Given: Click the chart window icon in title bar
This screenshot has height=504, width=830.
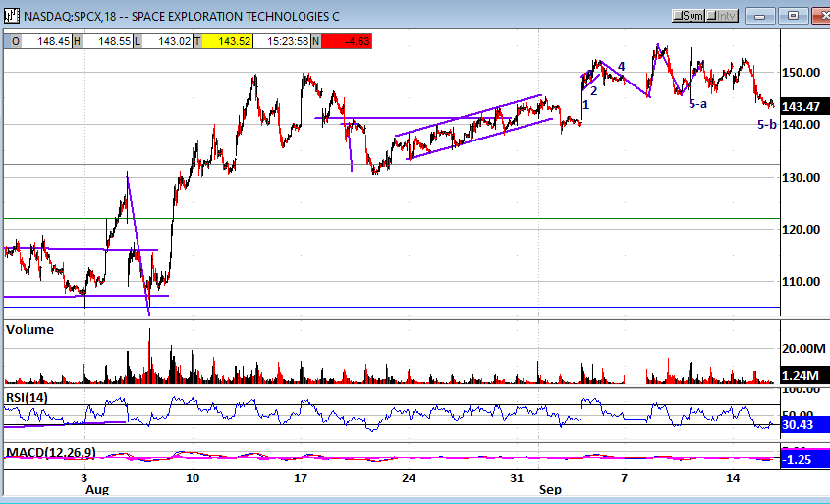Looking at the screenshot, I should pyautogui.click(x=12, y=16).
